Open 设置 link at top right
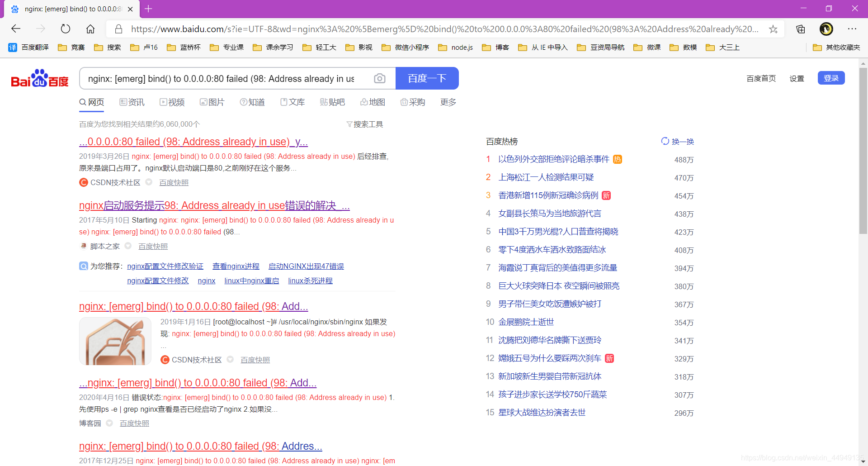The width and height of the screenshot is (868, 466). (x=797, y=79)
